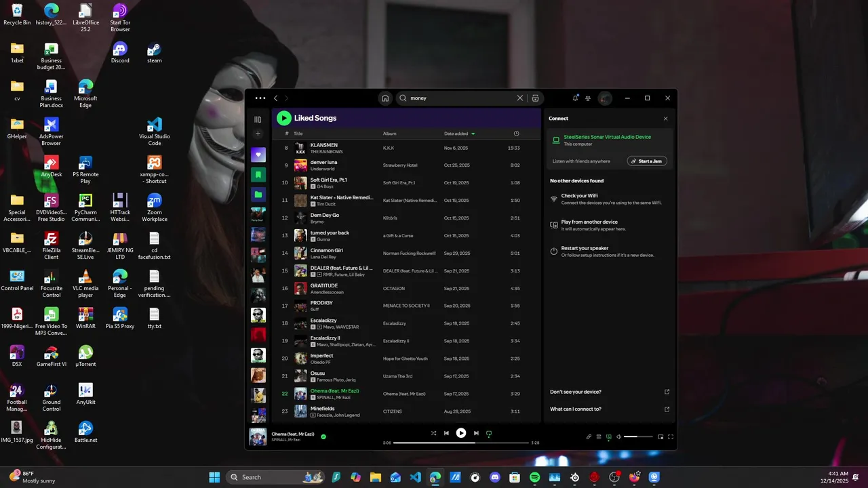Seek within the song progress bar
Screen dimensions: 868x488
click(461, 443)
